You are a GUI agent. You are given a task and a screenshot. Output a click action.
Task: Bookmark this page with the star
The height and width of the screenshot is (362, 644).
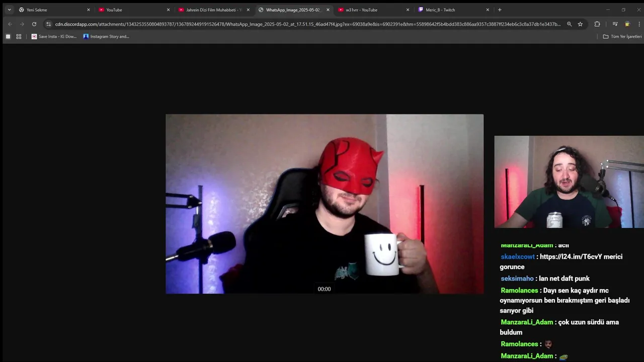click(580, 24)
